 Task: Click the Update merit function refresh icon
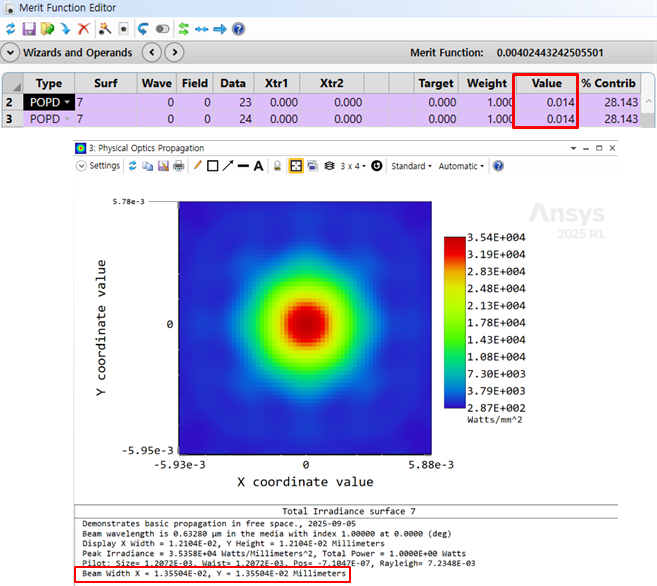(x=11, y=29)
